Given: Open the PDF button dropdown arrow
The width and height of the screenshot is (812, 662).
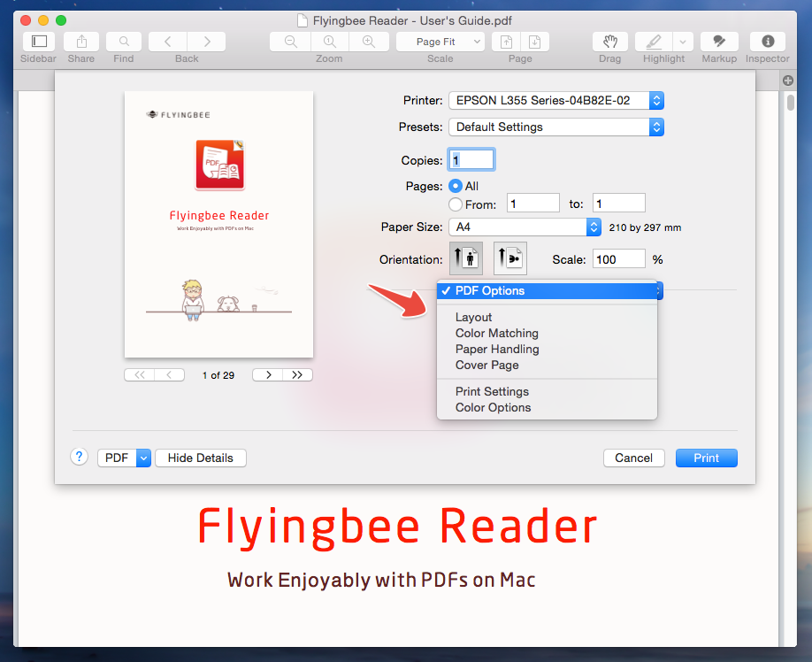Looking at the screenshot, I should point(143,458).
